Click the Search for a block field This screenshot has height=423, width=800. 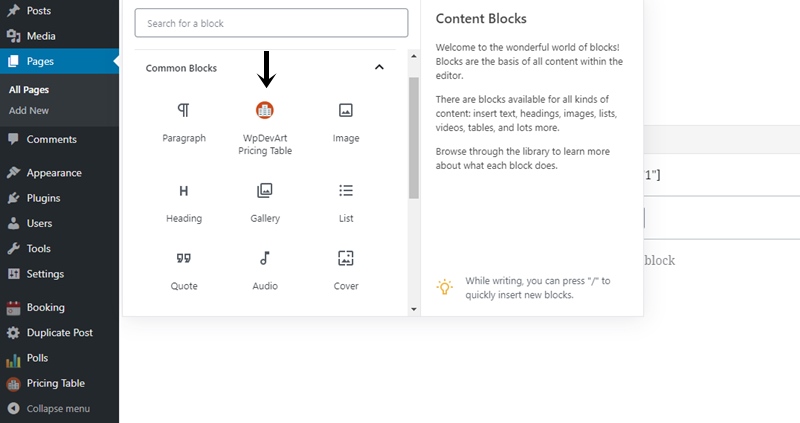tap(271, 23)
